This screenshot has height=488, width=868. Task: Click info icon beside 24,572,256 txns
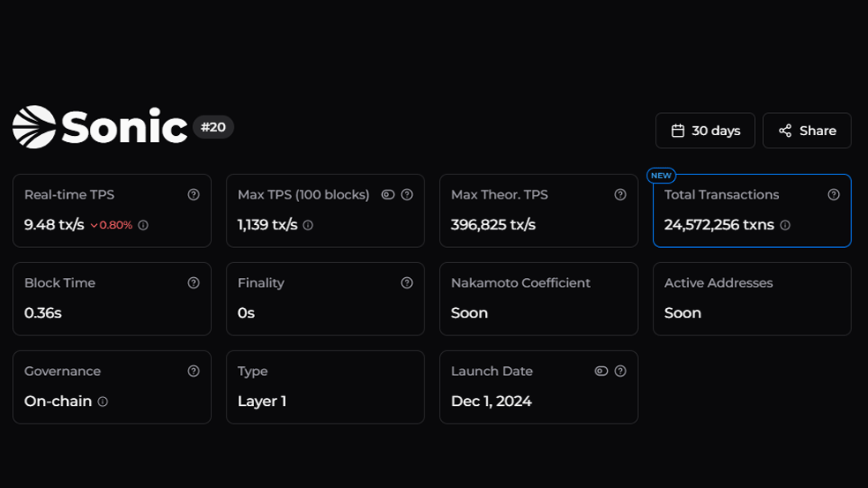785,225
